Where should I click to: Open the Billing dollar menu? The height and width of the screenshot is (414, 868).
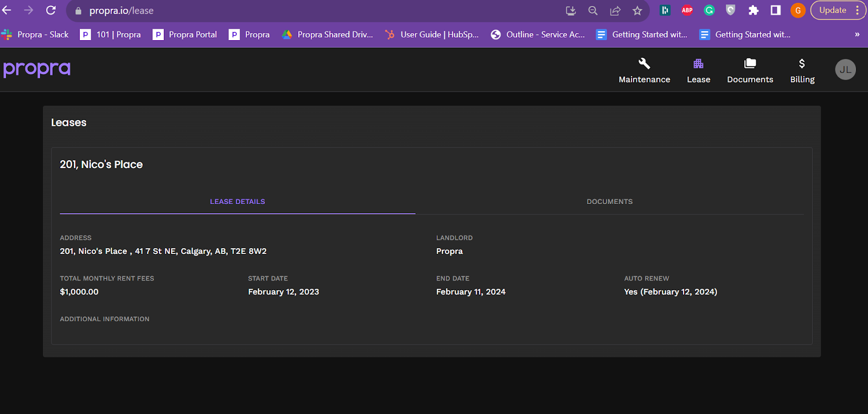[x=802, y=71]
